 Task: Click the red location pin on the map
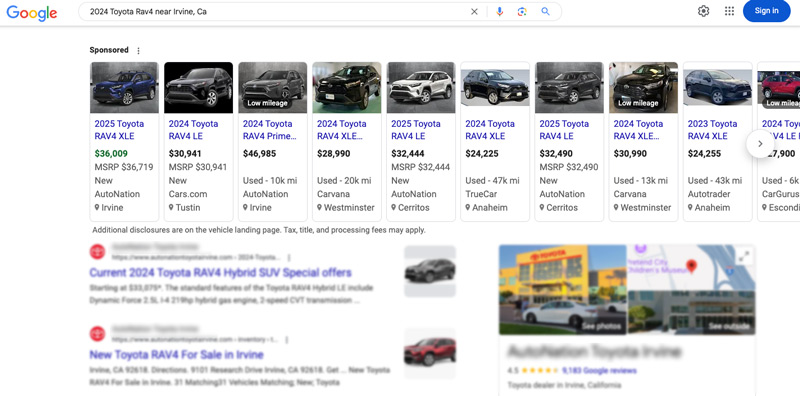(x=691, y=266)
